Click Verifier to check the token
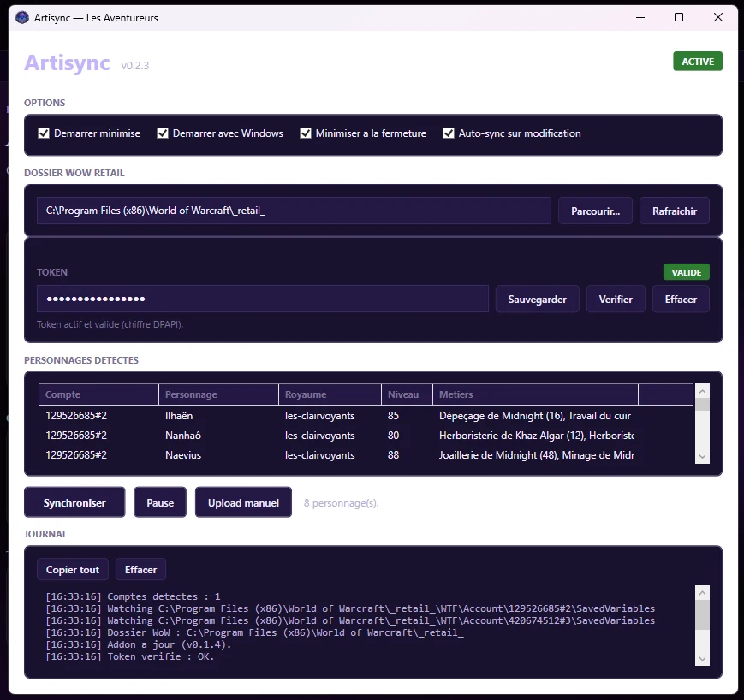 [x=616, y=299]
